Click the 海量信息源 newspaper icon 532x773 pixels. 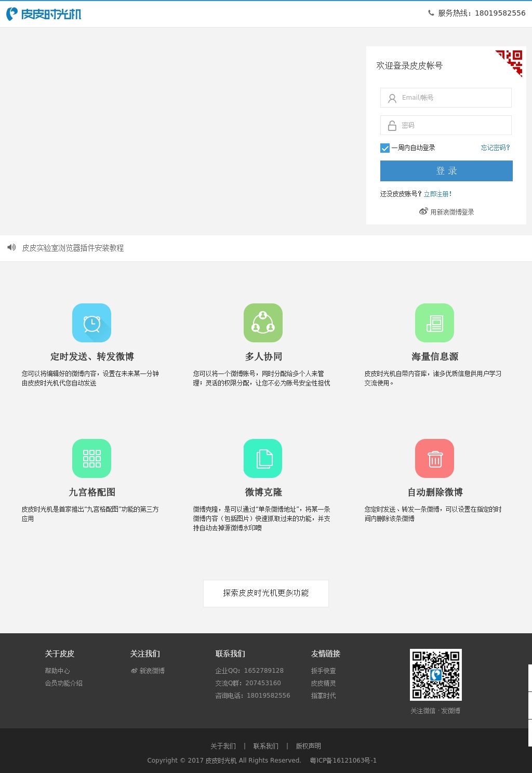click(434, 323)
